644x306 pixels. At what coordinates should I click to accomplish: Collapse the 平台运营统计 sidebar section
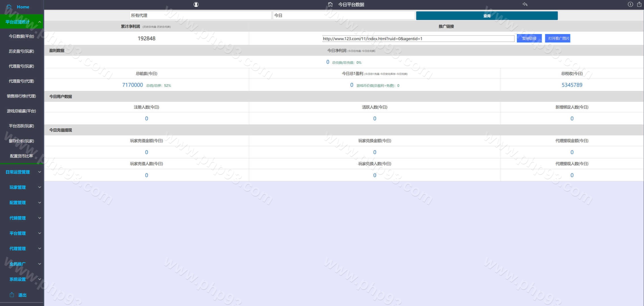coord(39,22)
